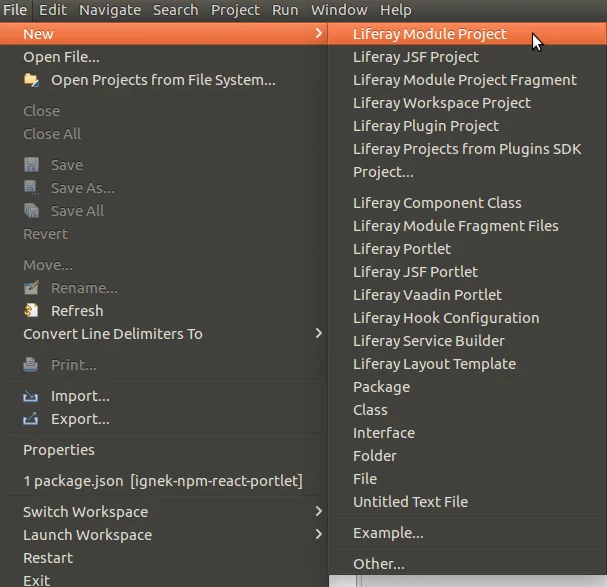Click the Import tray icon

[31, 396]
